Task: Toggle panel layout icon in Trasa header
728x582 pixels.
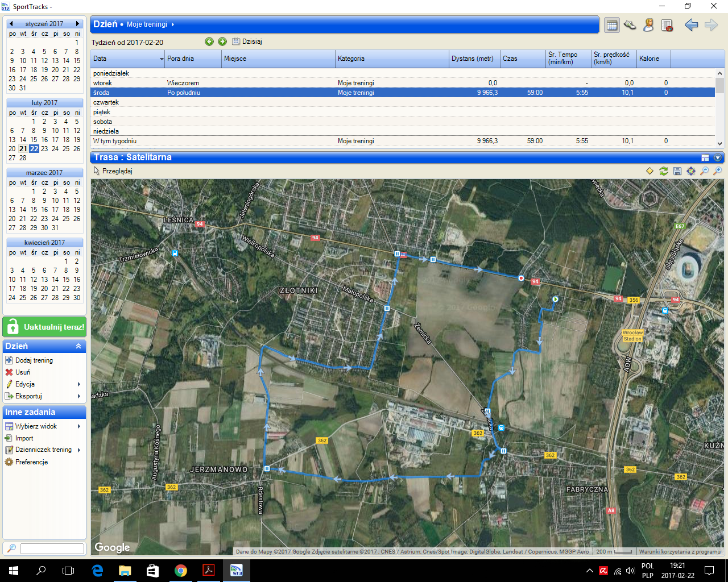Action: tap(705, 158)
